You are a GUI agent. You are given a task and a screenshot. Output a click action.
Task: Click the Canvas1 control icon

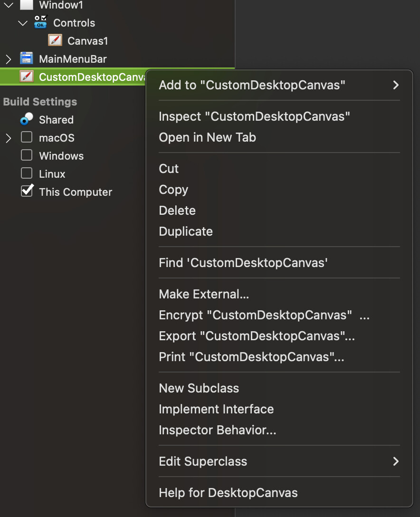(x=56, y=40)
